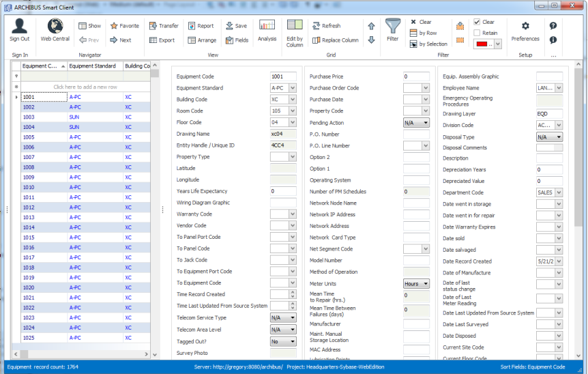Click Equipment Standard column header

[x=95, y=66]
